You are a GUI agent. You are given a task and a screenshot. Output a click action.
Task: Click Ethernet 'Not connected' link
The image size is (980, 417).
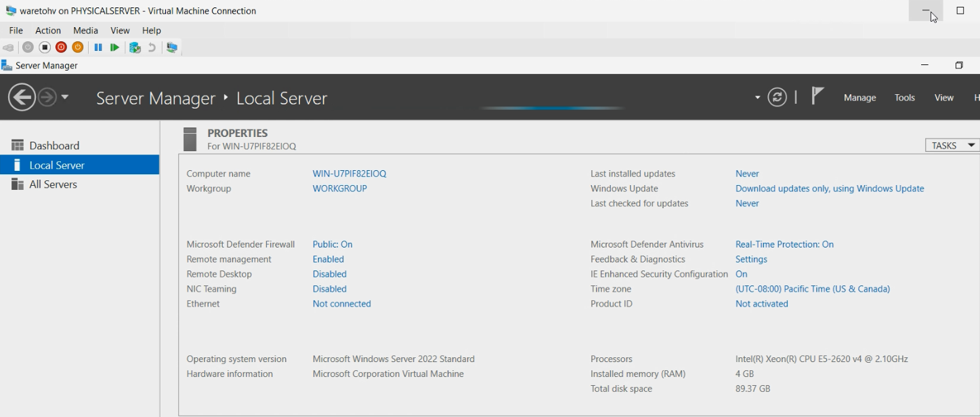click(342, 304)
